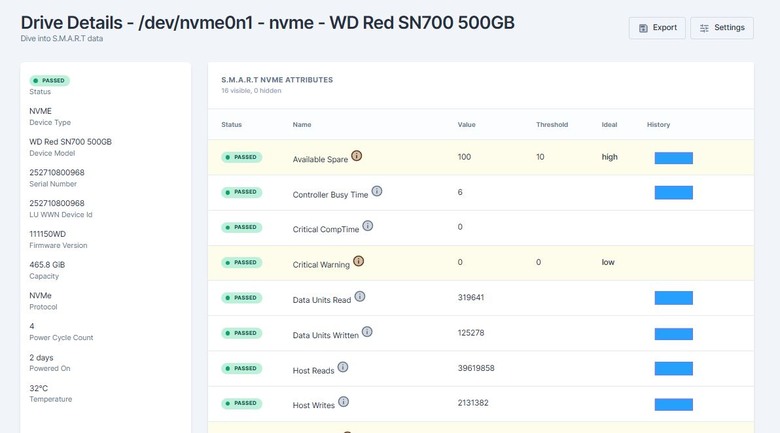Select the capacity value 465.8 GiB
This screenshot has height=433, width=780.
pos(47,265)
